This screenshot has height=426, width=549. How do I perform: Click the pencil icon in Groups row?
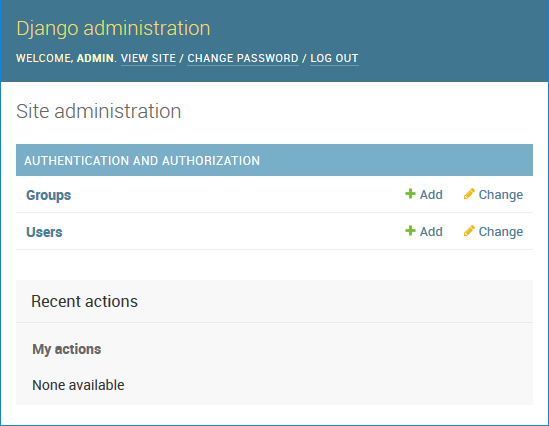point(469,194)
